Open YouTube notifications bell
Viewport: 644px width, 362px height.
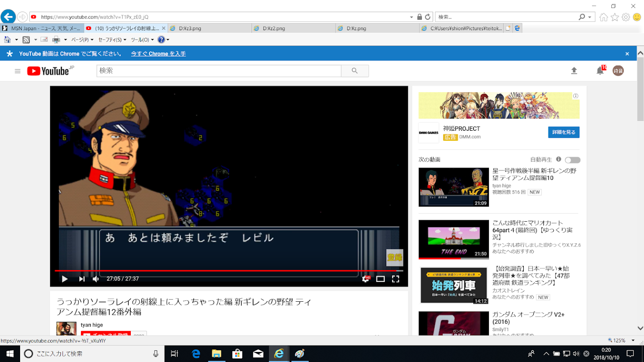[600, 71]
